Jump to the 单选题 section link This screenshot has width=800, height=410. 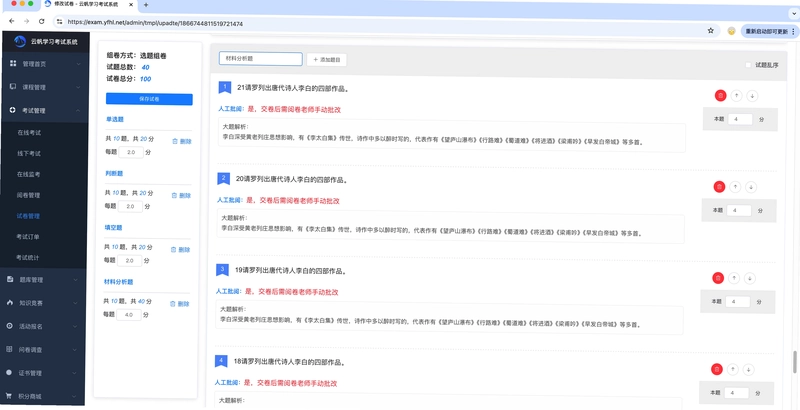115,119
